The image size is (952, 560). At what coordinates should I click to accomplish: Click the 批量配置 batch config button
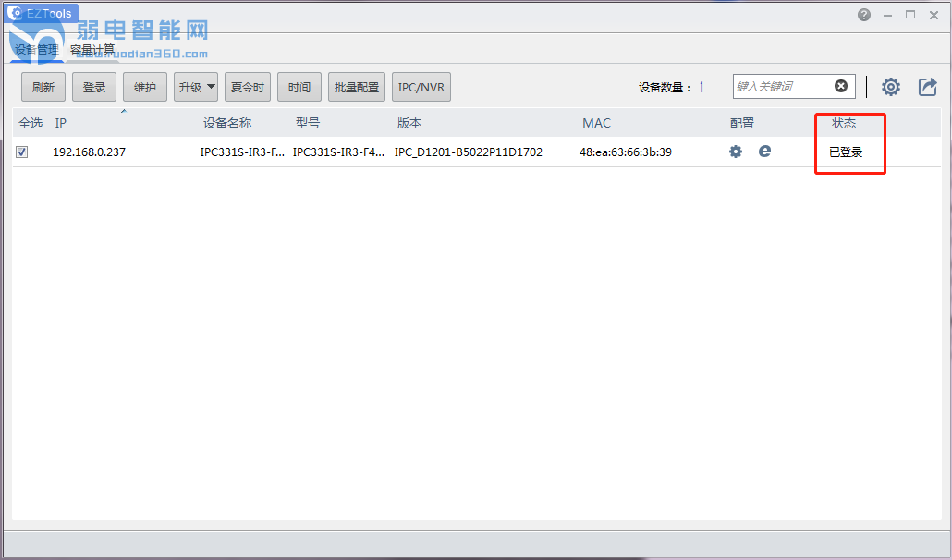click(x=357, y=88)
